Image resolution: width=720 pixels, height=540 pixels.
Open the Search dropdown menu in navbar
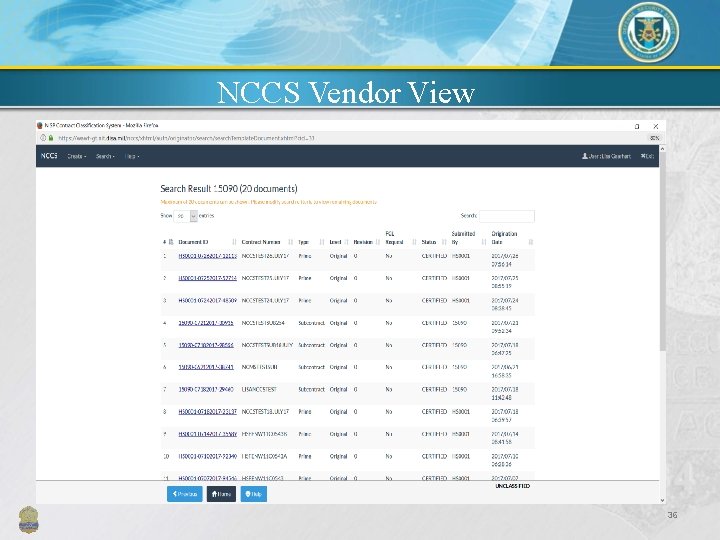click(x=105, y=156)
